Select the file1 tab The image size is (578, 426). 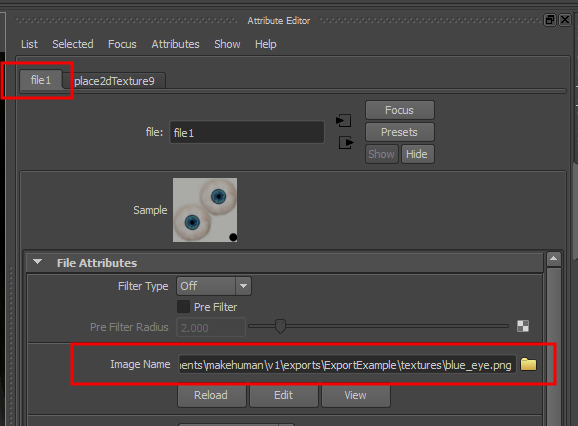point(41,80)
